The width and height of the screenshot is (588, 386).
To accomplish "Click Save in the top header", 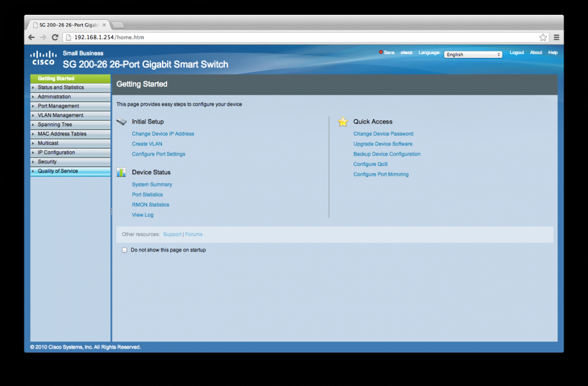I will pos(388,53).
